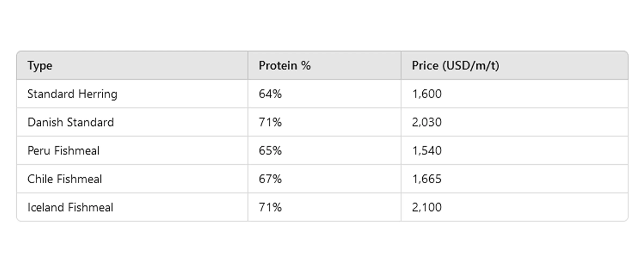The image size is (644, 278).
Task: Select the Iceland Fishmeal cell
Action: 70,207
